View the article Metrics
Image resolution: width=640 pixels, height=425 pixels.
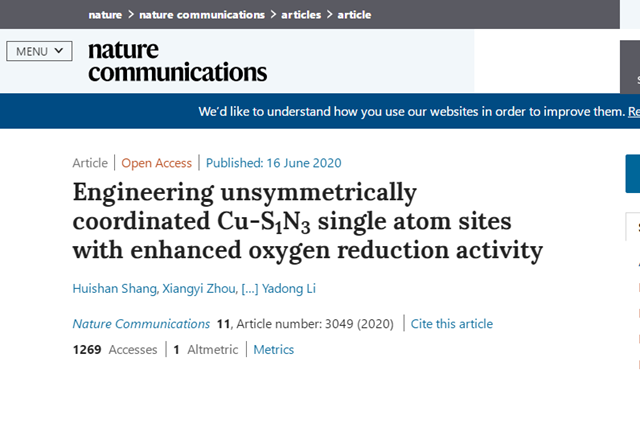point(273,349)
